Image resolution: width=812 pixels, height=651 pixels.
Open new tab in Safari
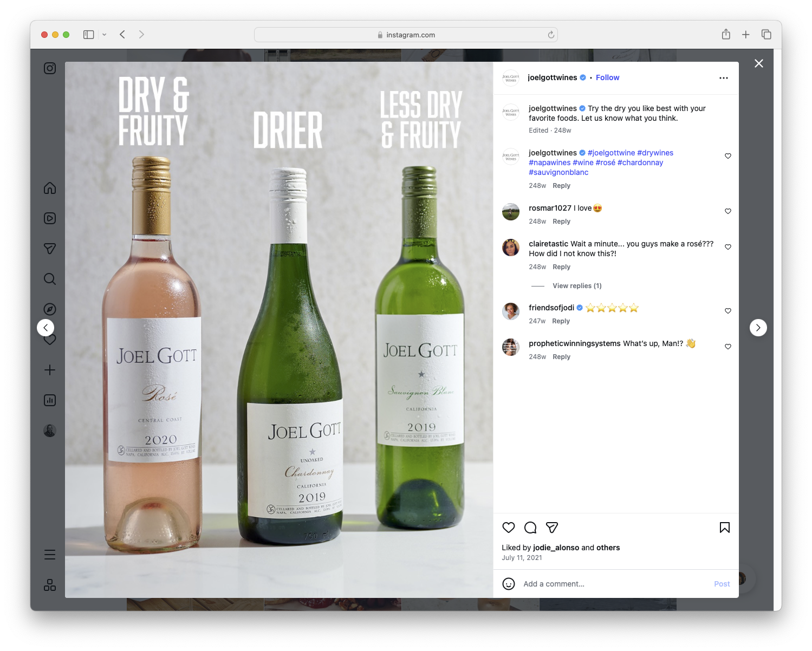pyautogui.click(x=746, y=35)
